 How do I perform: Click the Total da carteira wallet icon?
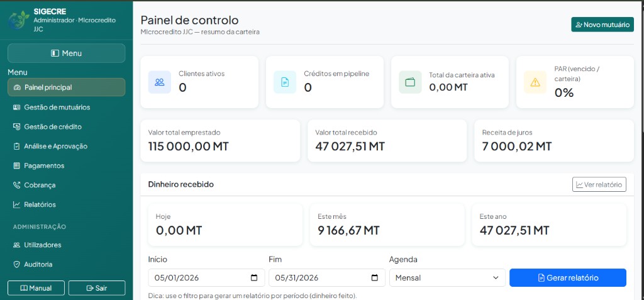point(410,82)
